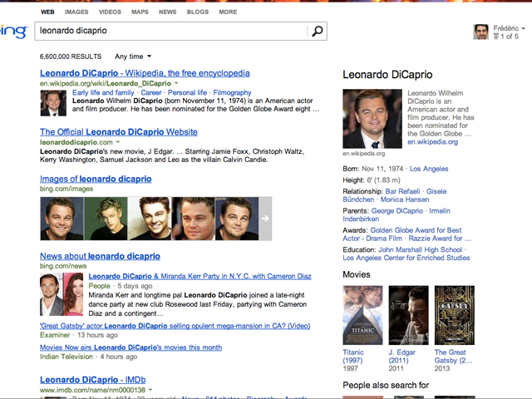Open the Movies Now airs DiCaprio's movies article
Viewport: 532px width, 399px height.
[131, 347]
